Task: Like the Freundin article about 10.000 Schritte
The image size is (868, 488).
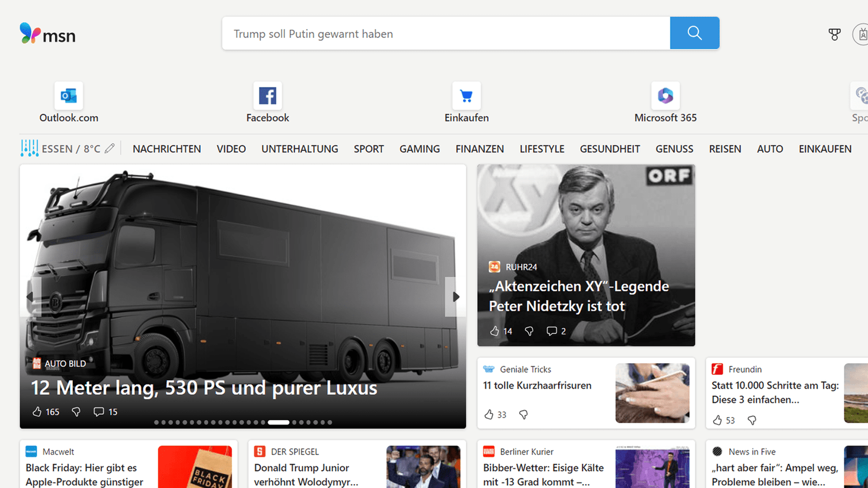Action: 718,420
